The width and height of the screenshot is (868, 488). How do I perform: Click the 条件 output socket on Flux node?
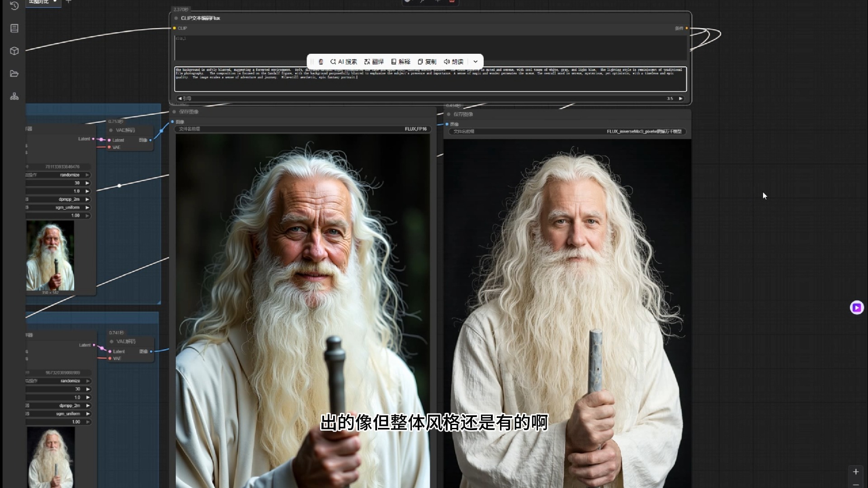coord(686,28)
